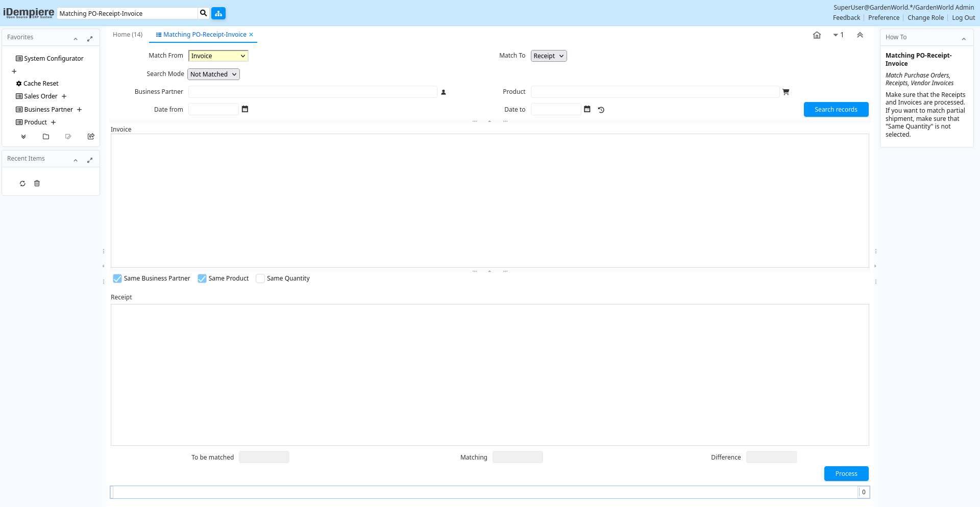Click the Home icon in tab bar
The width and height of the screenshot is (980, 507).
pyautogui.click(x=817, y=35)
